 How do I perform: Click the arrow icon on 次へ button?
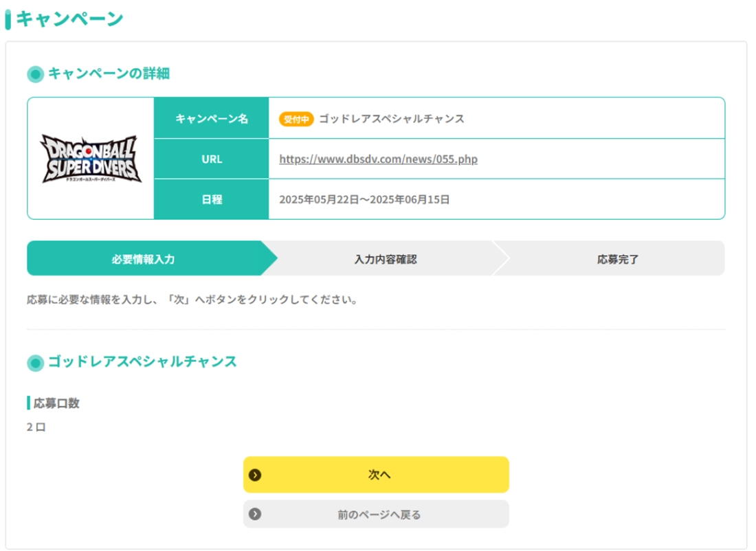(x=255, y=475)
